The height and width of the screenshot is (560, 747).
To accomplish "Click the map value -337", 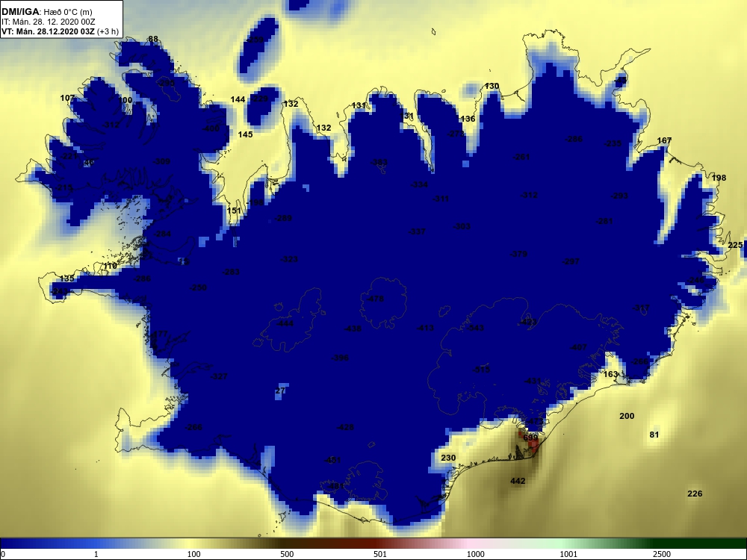I will (418, 231).
